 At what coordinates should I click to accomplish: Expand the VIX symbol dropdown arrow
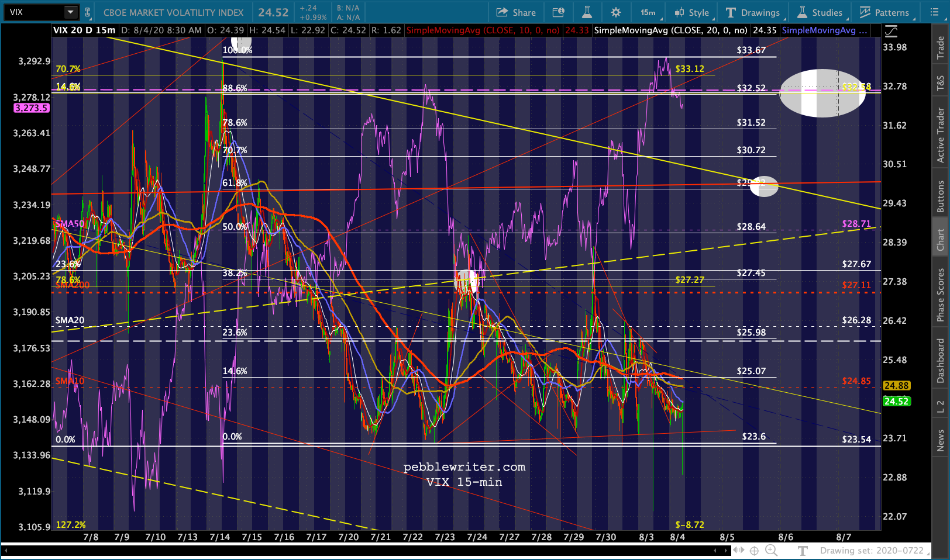coord(70,12)
